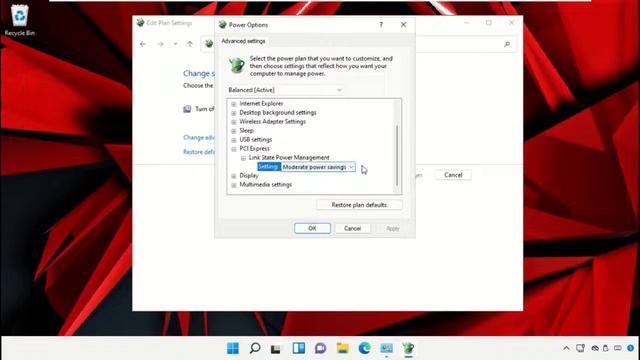Open the Balanced [Active] plan dropdown

[285, 90]
